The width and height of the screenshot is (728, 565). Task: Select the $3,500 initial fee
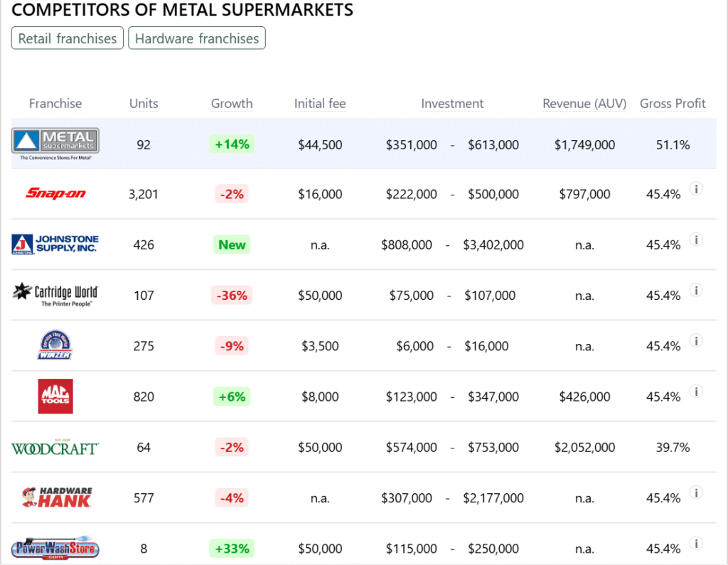tap(320, 346)
